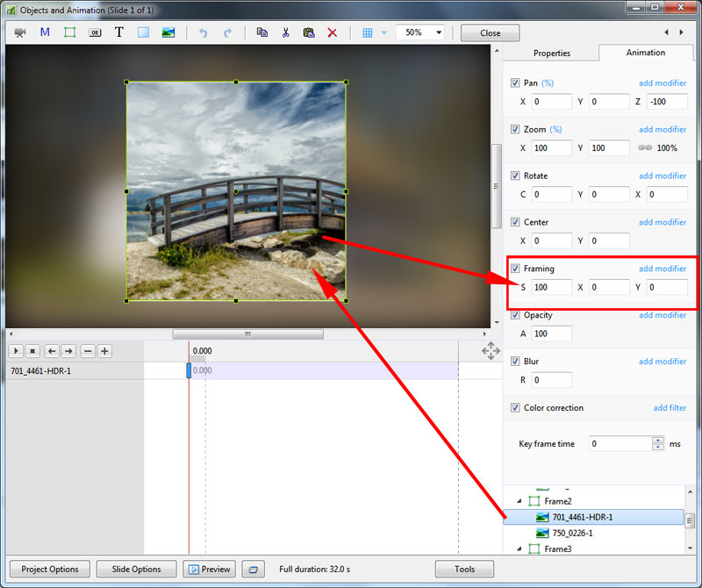Open the grid options dropdown arrow
This screenshot has width=702, height=588.
[x=383, y=32]
